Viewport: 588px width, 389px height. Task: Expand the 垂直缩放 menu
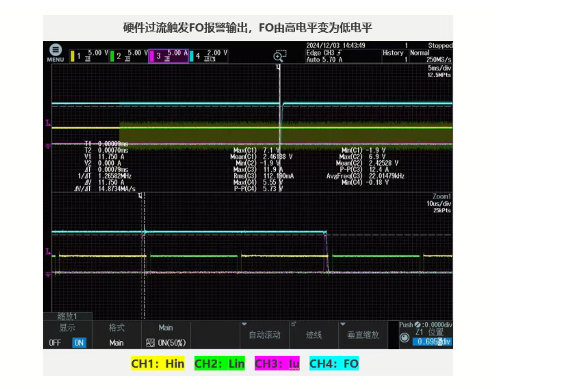[363, 335]
